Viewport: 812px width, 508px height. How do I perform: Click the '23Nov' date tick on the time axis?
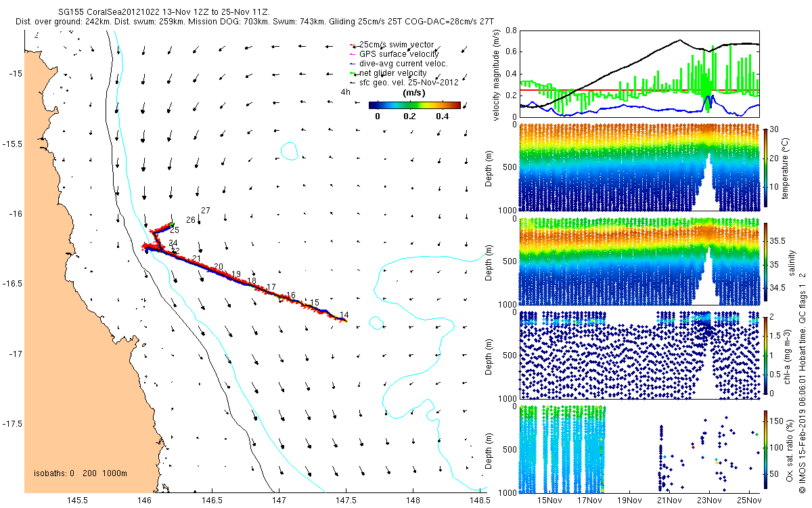[708, 501]
